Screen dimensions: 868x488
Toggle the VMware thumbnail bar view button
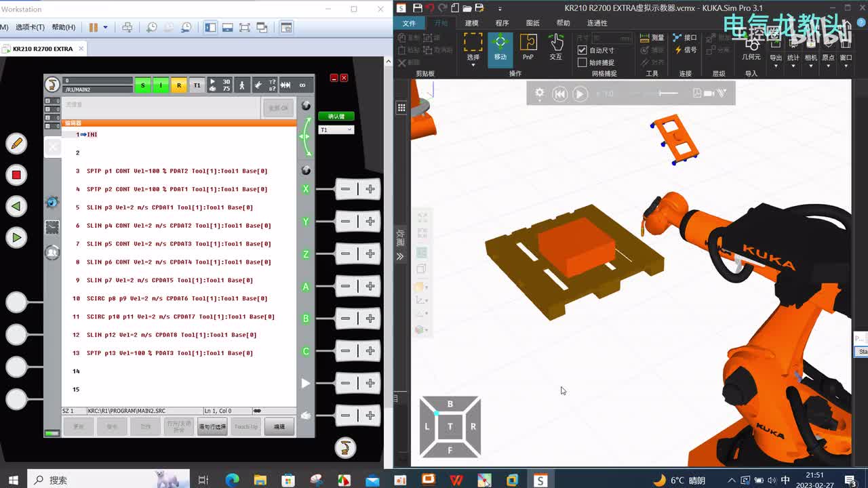228,27
